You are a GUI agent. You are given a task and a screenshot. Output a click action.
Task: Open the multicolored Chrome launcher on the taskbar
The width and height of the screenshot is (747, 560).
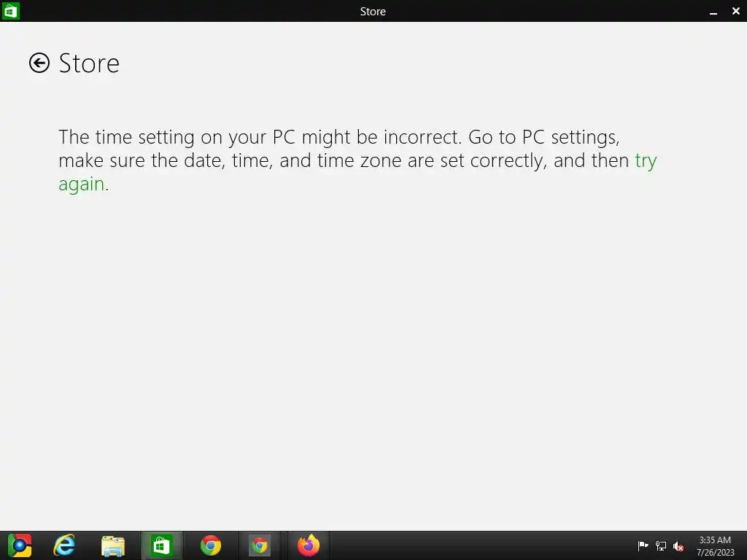pos(20,545)
